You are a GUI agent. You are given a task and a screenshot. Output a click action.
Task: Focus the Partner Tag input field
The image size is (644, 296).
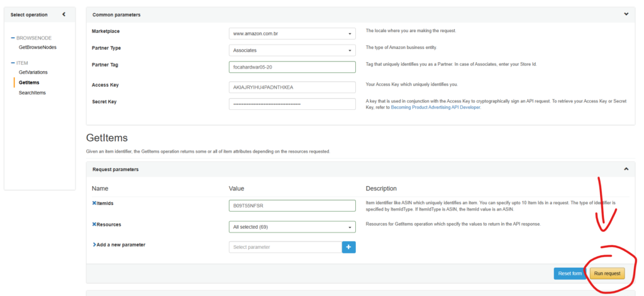point(292,67)
